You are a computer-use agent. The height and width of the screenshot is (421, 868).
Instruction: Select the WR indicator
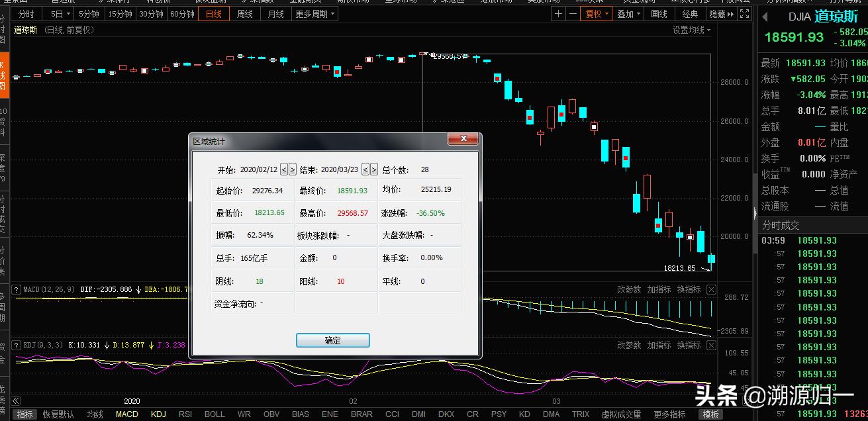pos(244,414)
